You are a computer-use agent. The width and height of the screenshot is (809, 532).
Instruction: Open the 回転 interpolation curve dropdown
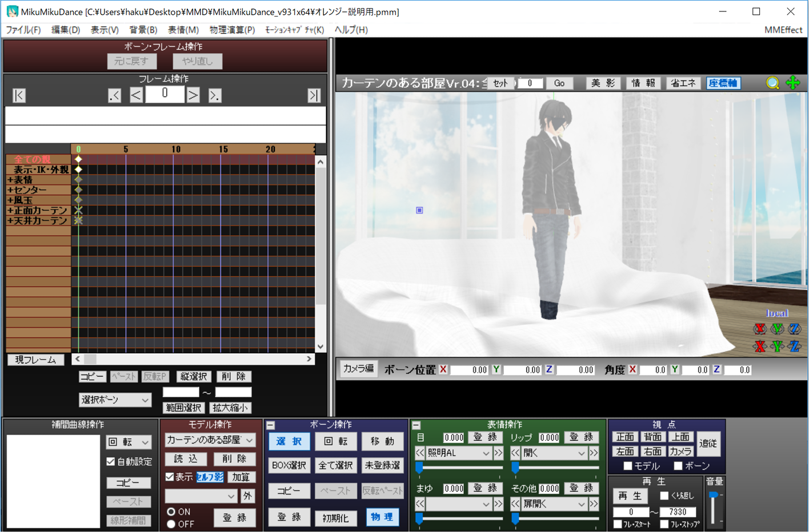129,442
